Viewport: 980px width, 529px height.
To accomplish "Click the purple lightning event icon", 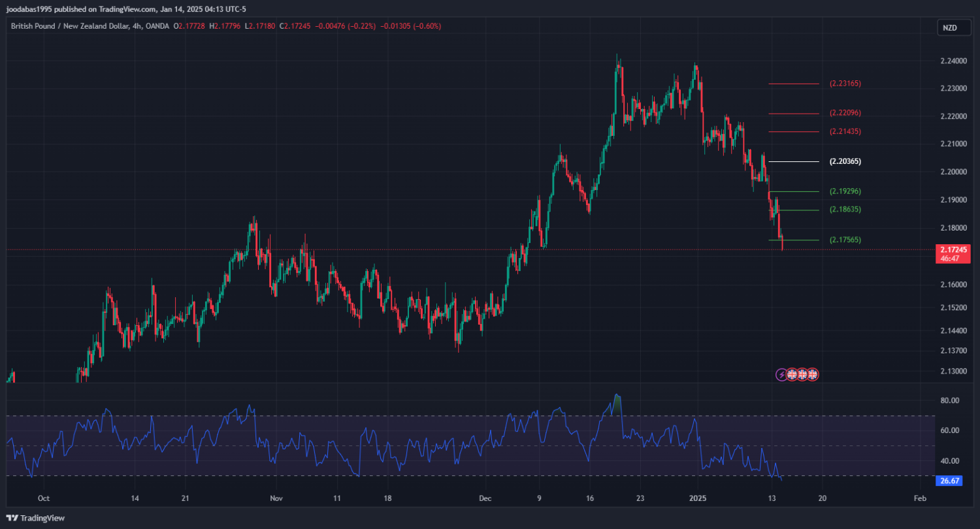I will (781, 374).
